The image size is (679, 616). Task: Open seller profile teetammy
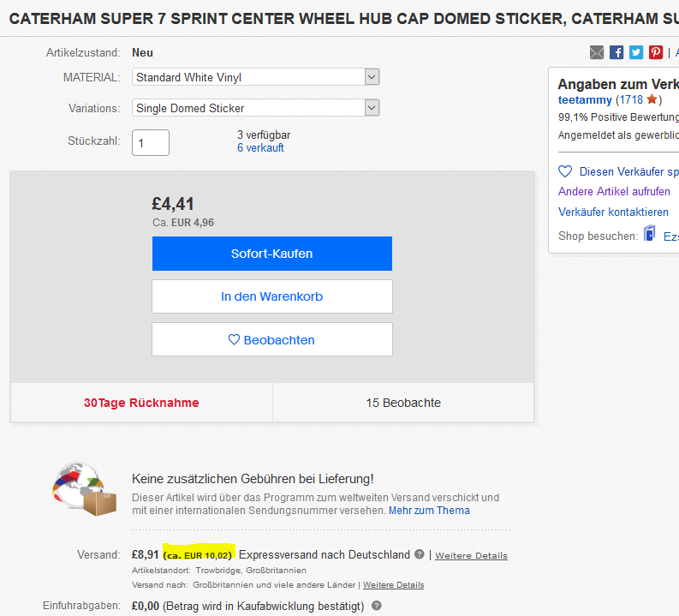point(585,100)
